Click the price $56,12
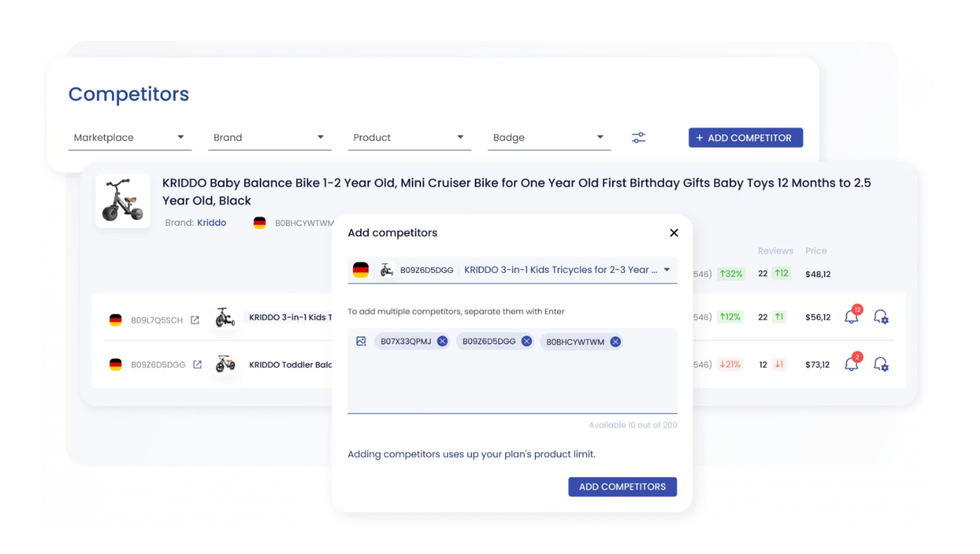Image resolution: width=980 pixels, height=554 pixels. 818,317
